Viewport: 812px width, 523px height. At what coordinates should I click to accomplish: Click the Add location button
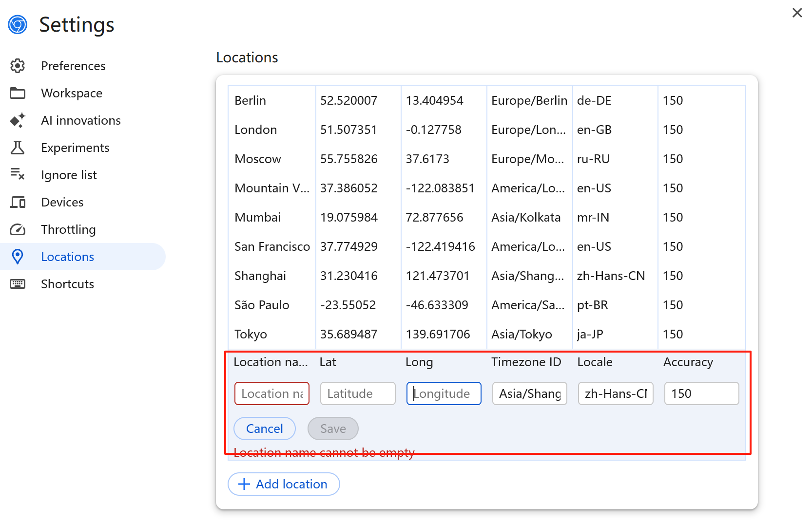point(283,484)
